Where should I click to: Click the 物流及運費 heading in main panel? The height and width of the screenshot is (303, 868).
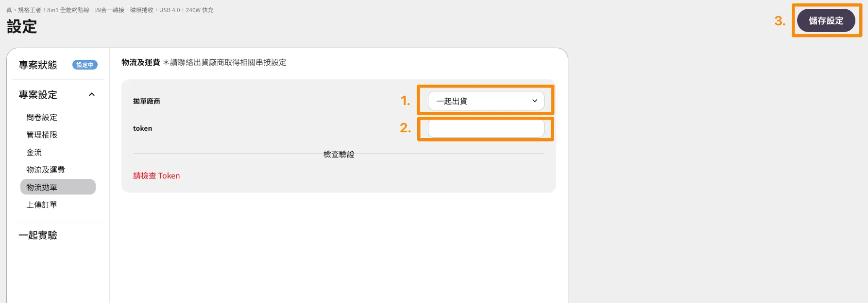(x=141, y=62)
